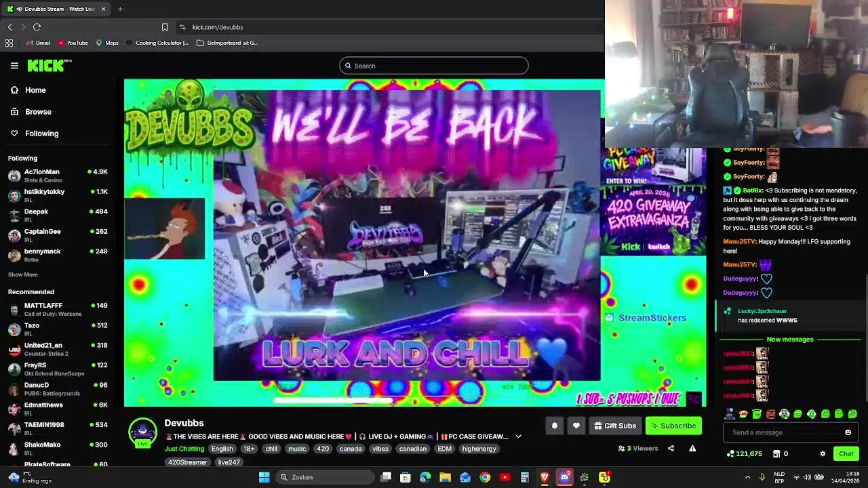Image resolution: width=868 pixels, height=488 pixels.
Task: Open DanucD recommended channel
Action: (58, 389)
